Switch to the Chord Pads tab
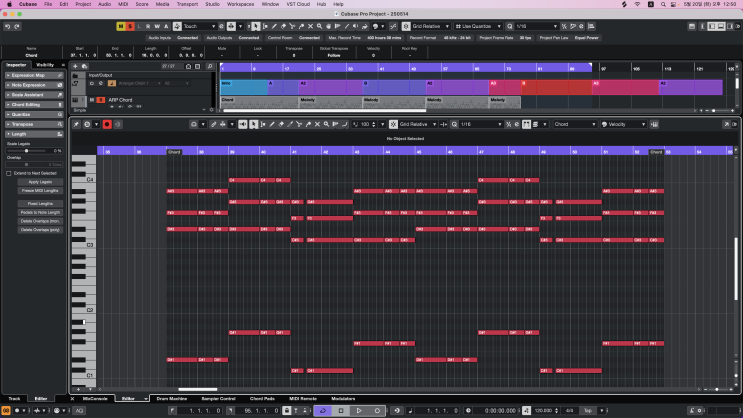The width and height of the screenshot is (743, 418). click(x=263, y=398)
